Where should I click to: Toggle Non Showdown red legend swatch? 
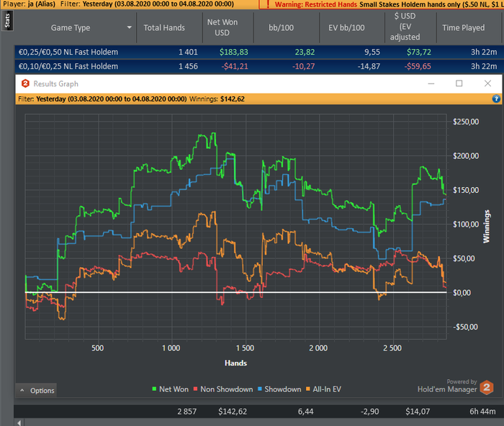click(195, 389)
